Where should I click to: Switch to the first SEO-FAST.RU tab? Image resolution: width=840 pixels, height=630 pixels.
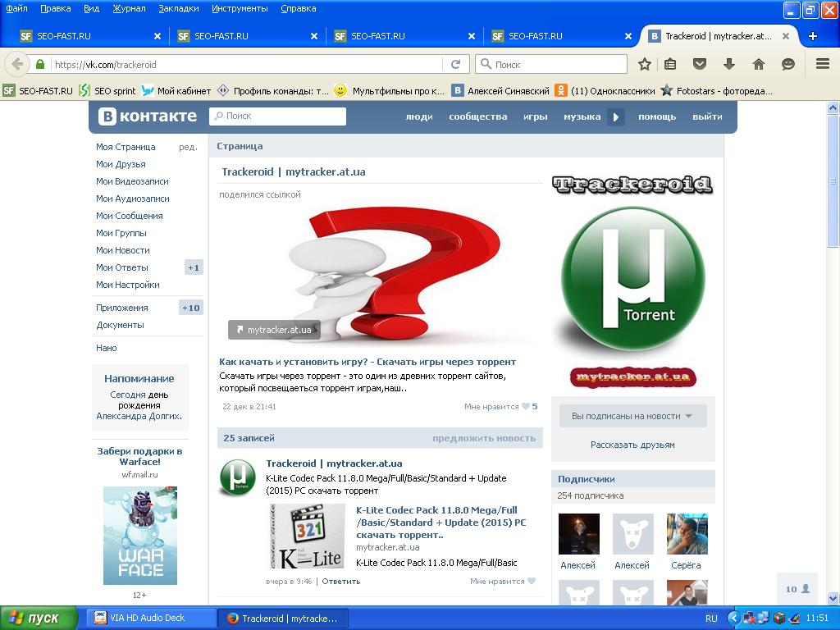coord(89,36)
